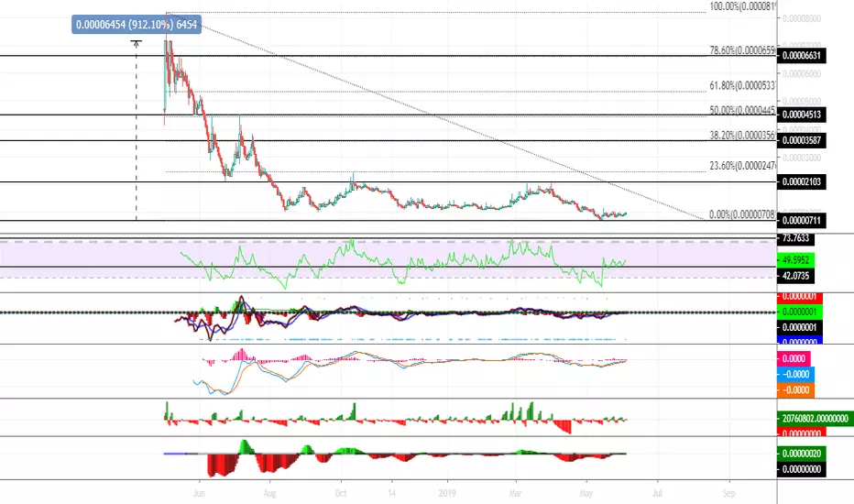Viewport: 854px width, 504px height.
Task: Click the May label on time axis
Action: [586, 493]
